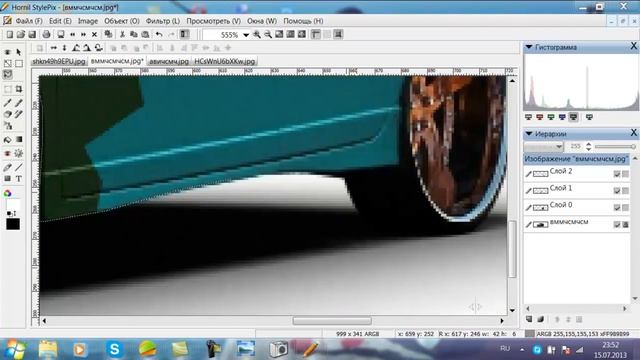Viewport: 640px width, 360px height.
Task: Open the color wheel picker
Action: tap(7, 193)
